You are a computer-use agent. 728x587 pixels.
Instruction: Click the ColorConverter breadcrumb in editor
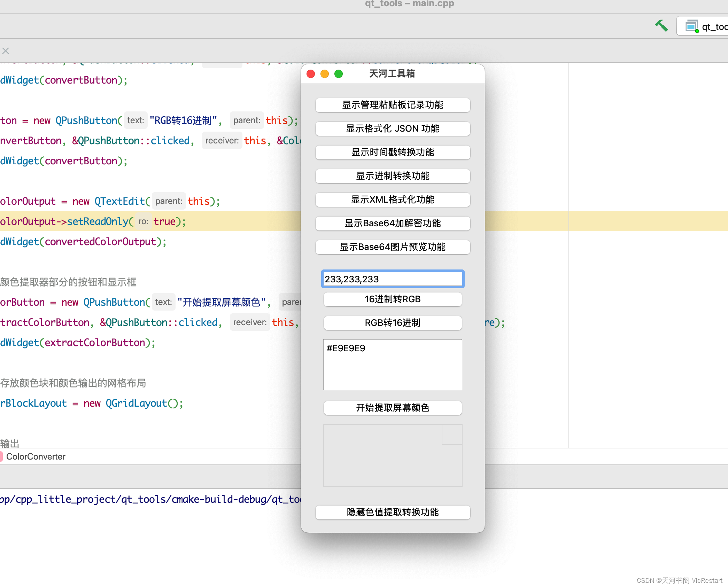[36, 456]
